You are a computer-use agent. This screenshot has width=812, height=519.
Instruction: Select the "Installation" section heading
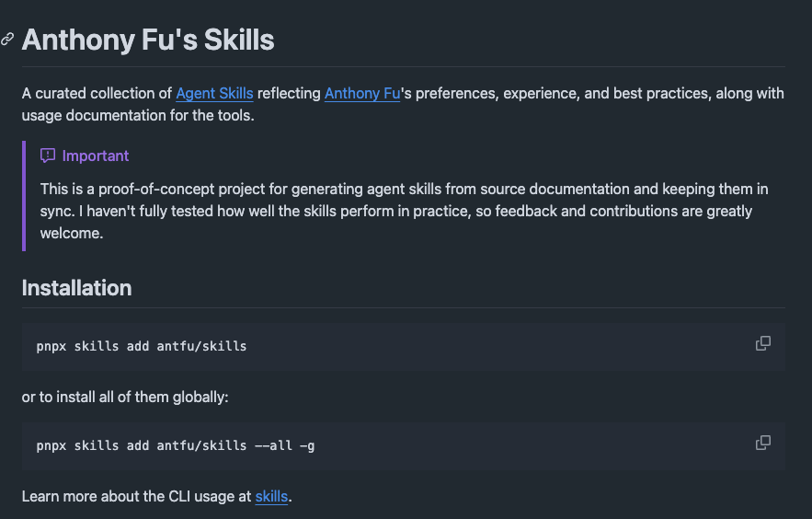coord(76,288)
